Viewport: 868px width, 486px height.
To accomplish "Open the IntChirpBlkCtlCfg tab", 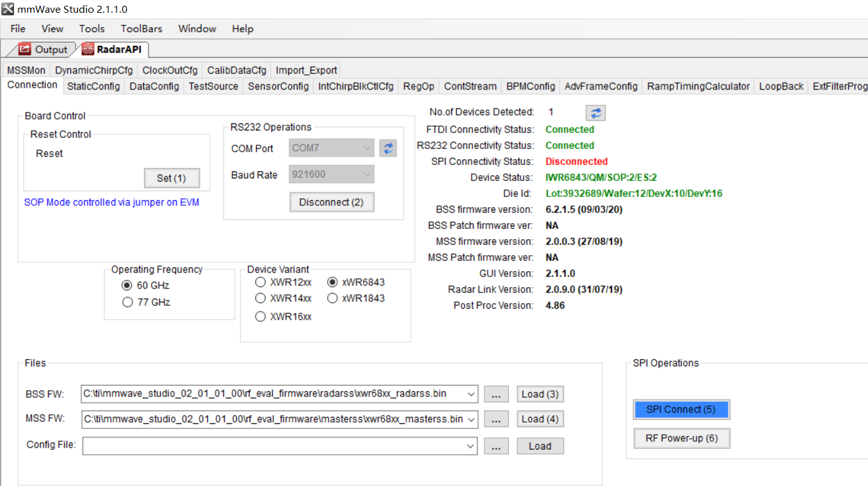I will coord(356,86).
